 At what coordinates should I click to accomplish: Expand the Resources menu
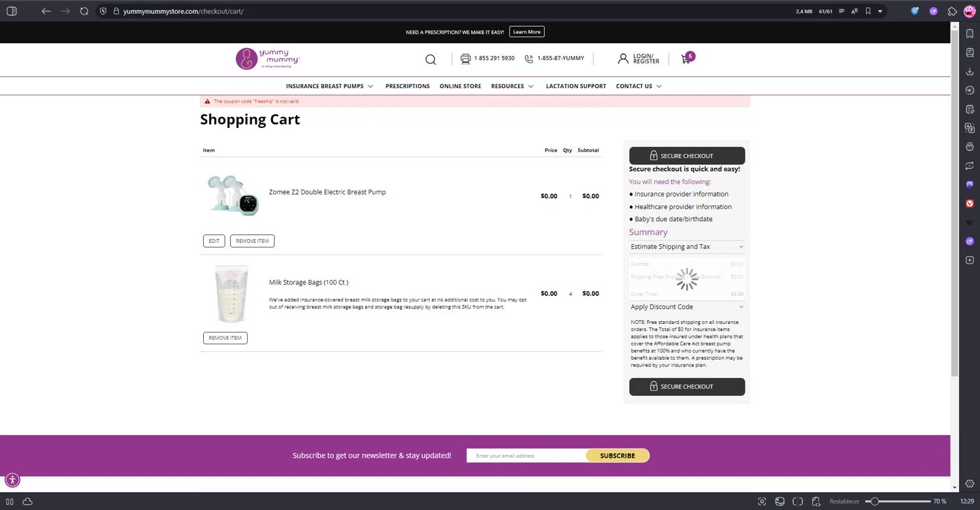pyautogui.click(x=512, y=86)
